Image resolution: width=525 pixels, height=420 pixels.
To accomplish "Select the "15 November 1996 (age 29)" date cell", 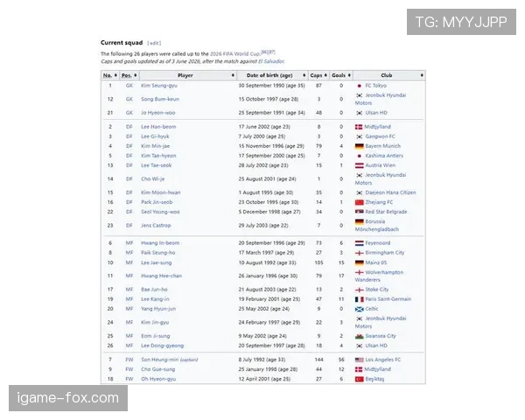I will pos(271,146).
